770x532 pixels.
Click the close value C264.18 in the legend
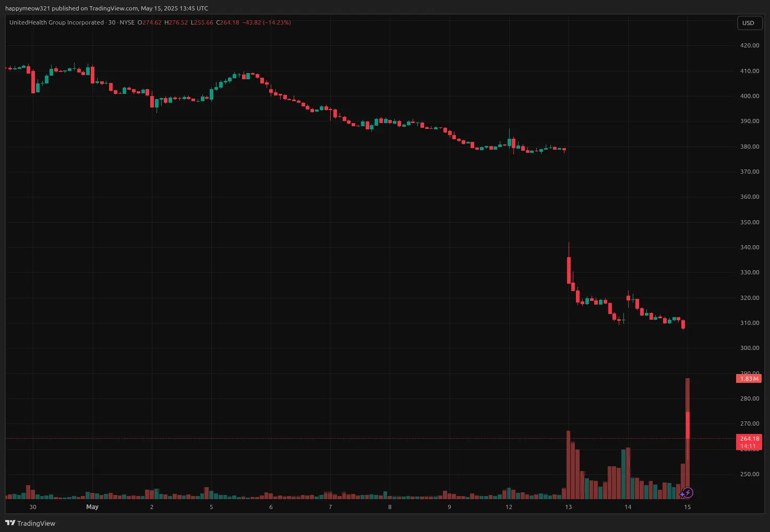[x=227, y=22]
